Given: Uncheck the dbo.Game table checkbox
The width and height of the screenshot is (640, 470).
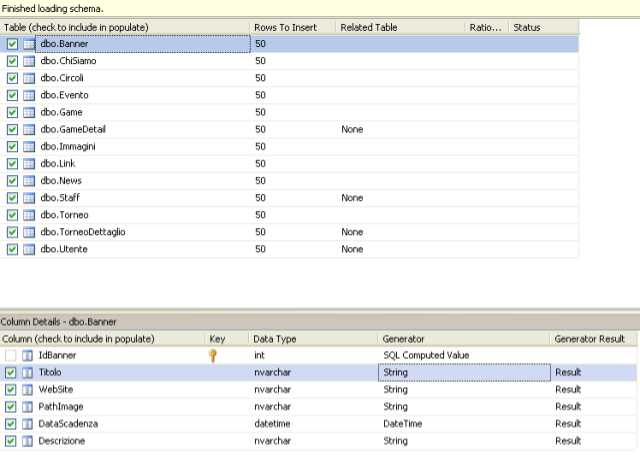Looking at the screenshot, I should pyautogui.click(x=12, y=113).
